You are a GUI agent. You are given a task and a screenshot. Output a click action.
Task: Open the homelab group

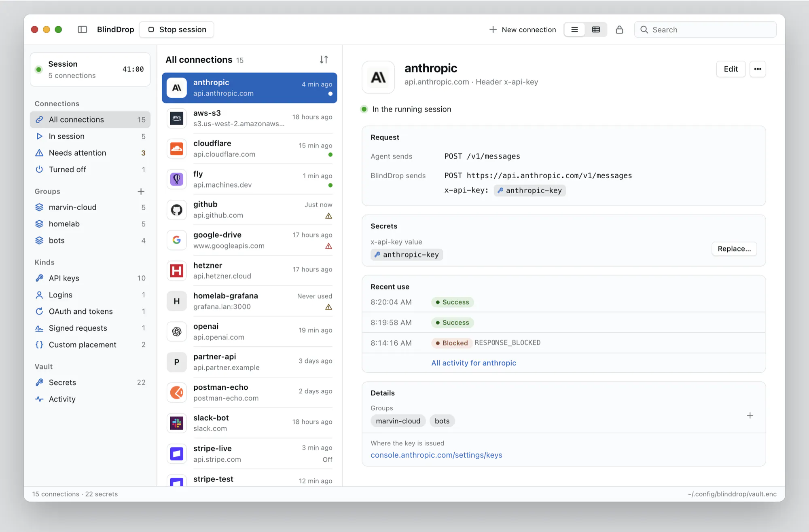[x=90, y=224]
